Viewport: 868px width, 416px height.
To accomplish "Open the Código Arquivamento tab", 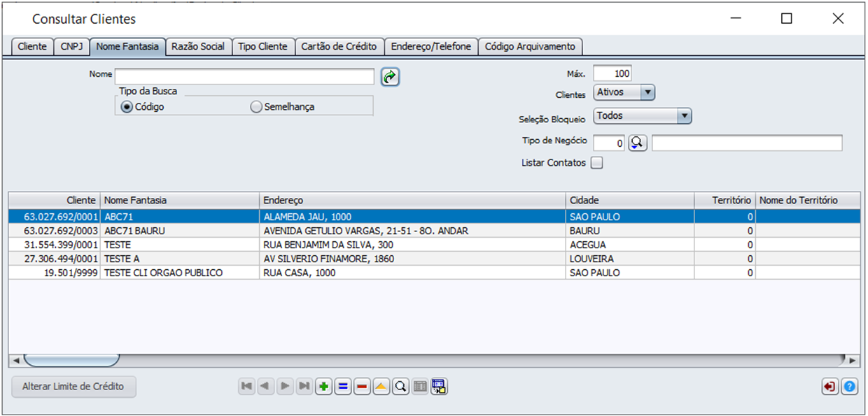I will (531, 47).
